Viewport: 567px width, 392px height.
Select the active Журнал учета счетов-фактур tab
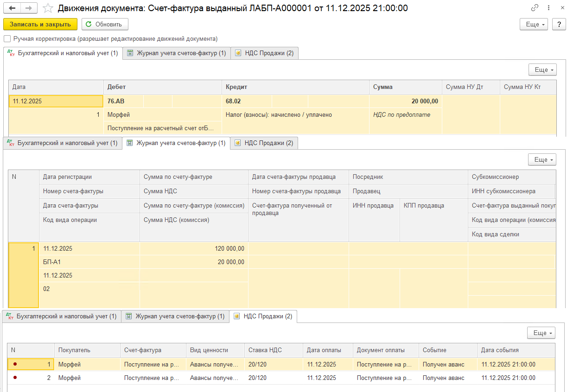point(176,143)
